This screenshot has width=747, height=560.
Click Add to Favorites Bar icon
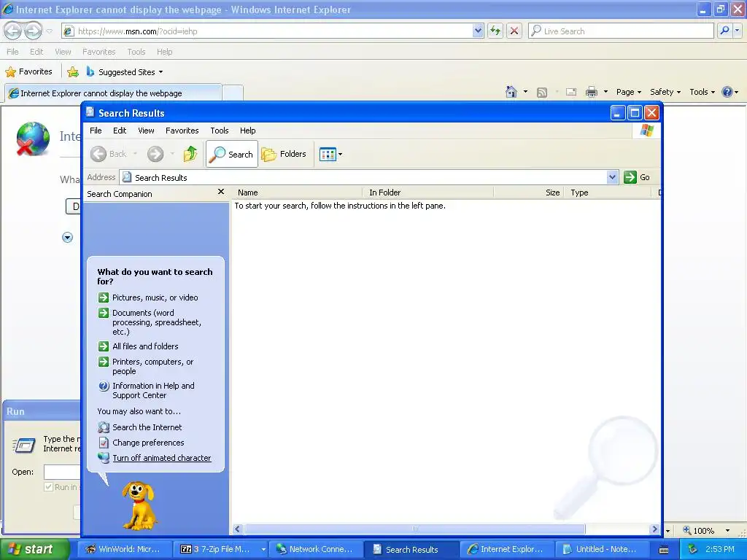[73, 72]
